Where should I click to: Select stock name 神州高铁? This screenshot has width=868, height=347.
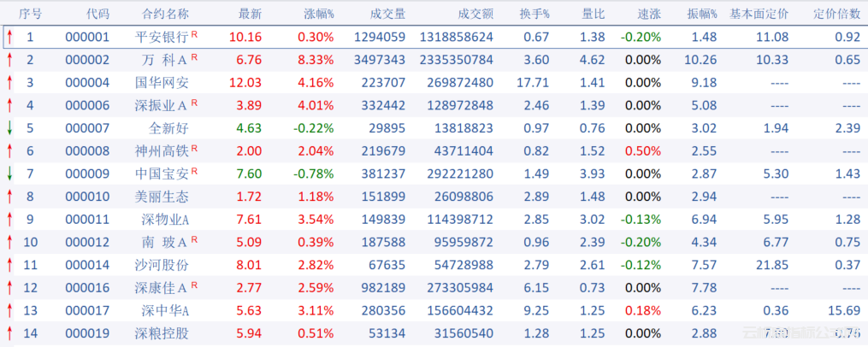point(162,151)
